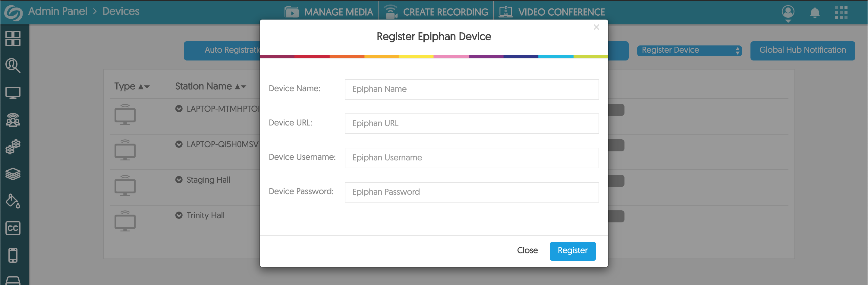Open the dashboard grid icon in sidebar

pos(13,39)
